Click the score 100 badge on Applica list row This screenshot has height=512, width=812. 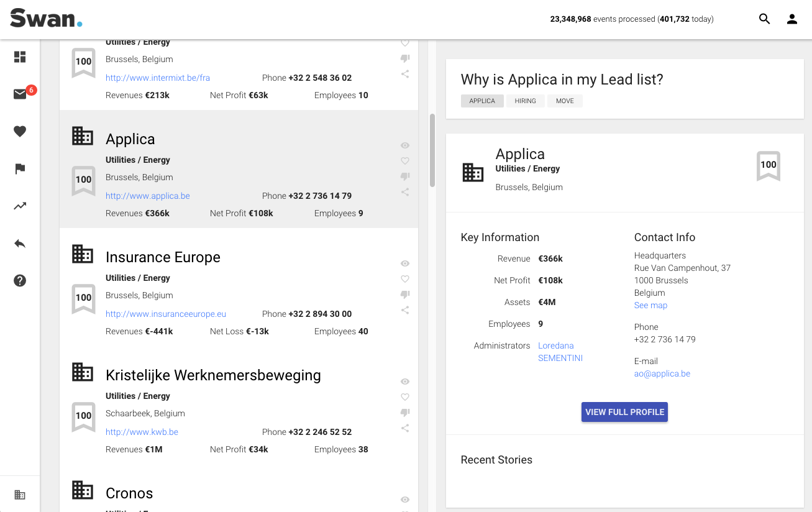coord(83,181)
